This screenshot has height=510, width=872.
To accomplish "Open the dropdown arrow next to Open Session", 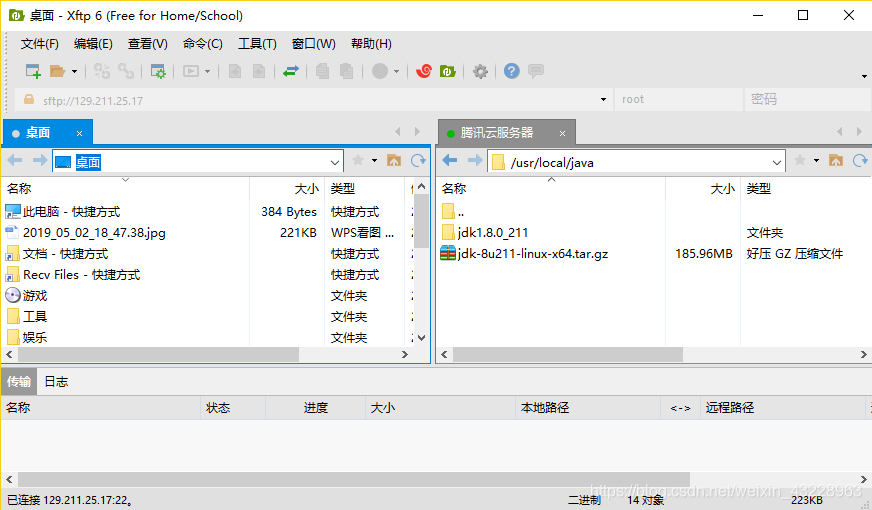I will (x=75, y=71).
